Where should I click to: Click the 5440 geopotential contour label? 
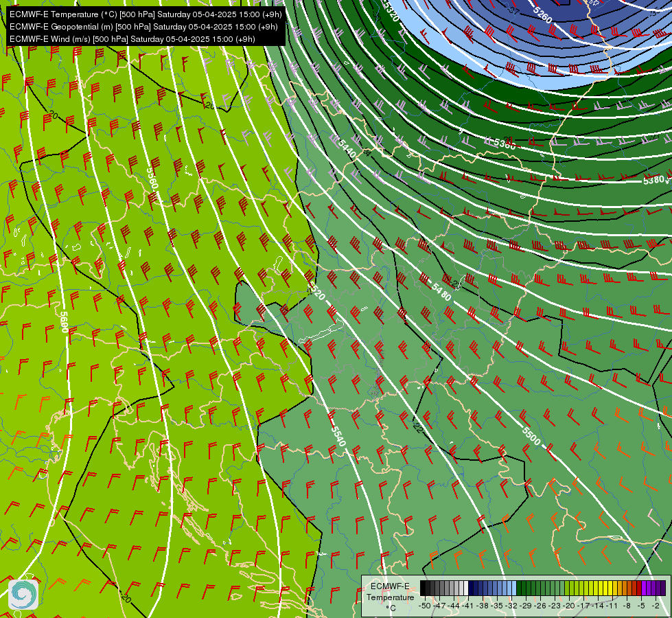coord(347,148)
